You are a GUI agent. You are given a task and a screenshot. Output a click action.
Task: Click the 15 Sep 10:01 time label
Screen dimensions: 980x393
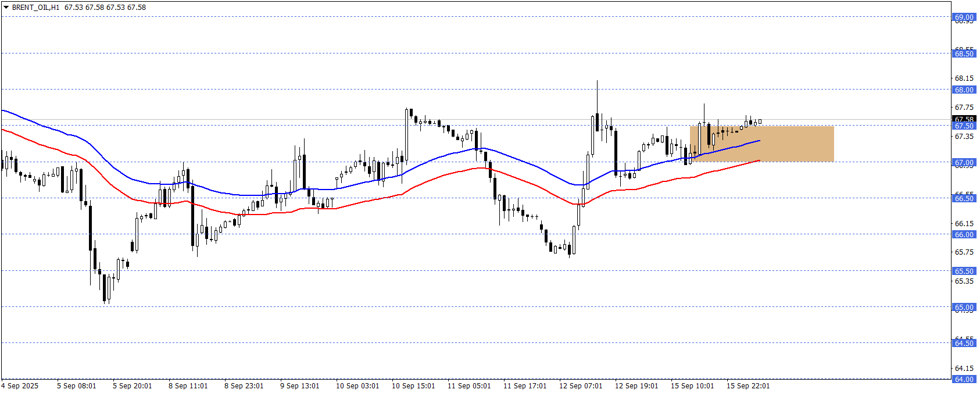[692, 385]
